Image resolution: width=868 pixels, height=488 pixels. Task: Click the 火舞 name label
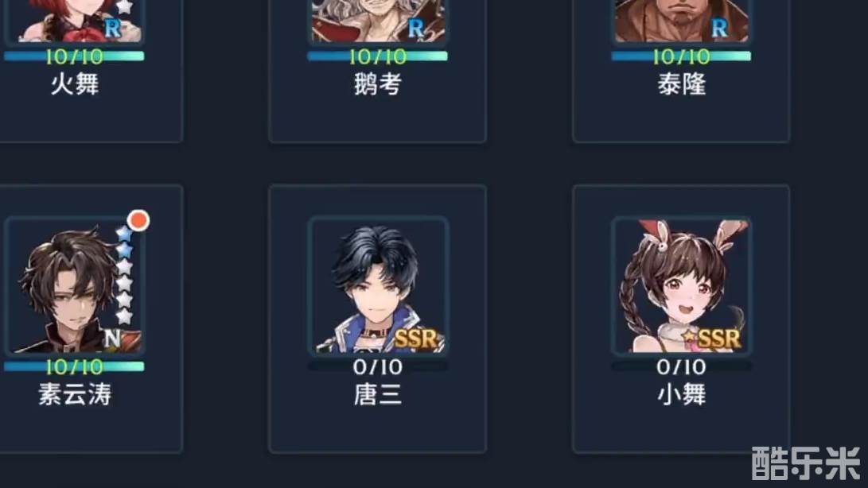[75, 85]
